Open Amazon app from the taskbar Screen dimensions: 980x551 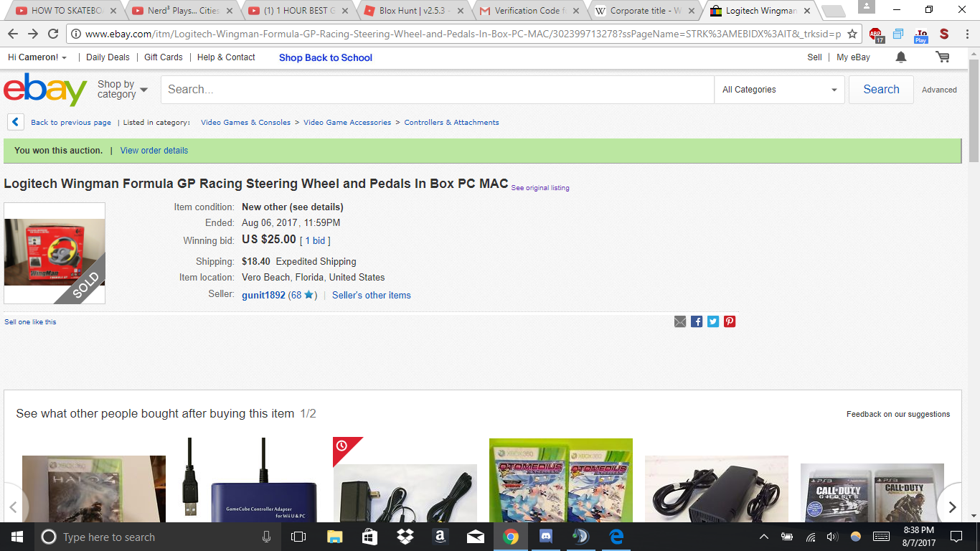[440, 537]
